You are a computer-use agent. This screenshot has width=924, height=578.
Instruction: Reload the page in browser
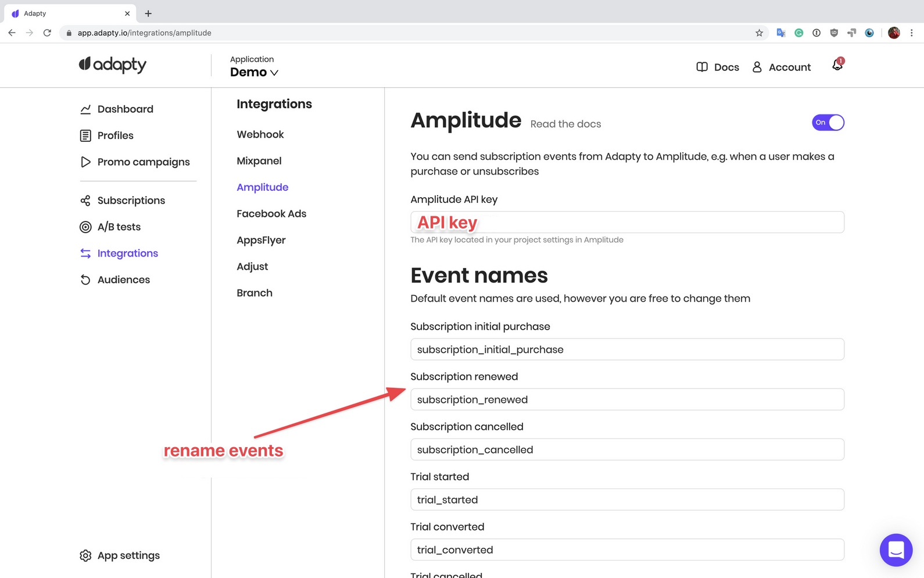coord(47,33)
